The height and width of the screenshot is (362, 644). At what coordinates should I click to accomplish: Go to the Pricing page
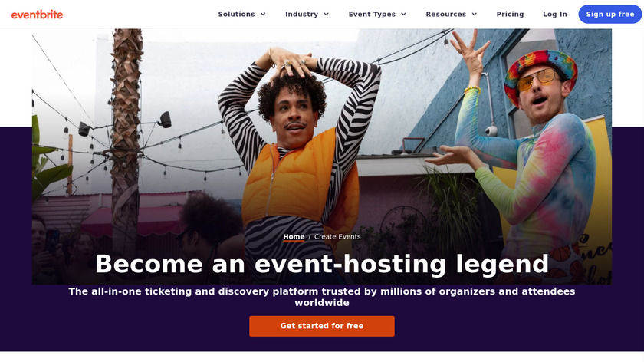click(x=510, y=15)
